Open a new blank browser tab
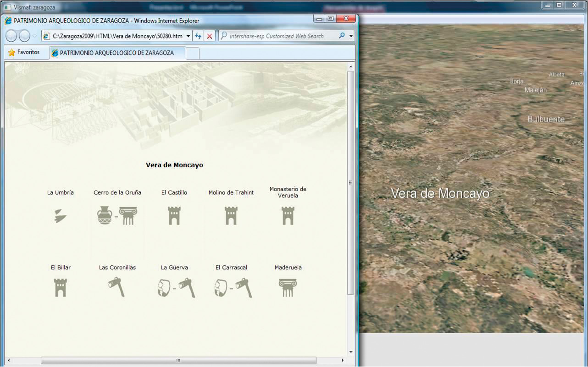Screen dimensions: 588x367 tap(193, 53)
